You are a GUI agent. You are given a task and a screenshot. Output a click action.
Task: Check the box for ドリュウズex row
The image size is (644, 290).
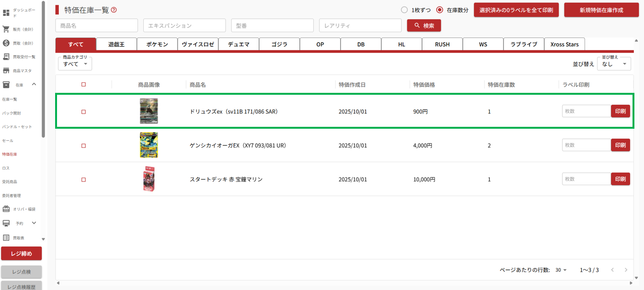(83, 112)
